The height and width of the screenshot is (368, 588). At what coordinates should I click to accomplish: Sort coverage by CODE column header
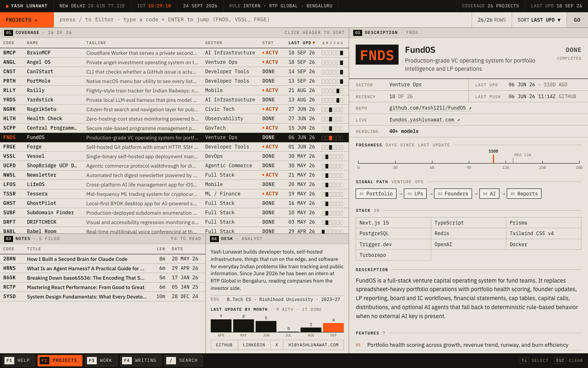click(9, 43)
